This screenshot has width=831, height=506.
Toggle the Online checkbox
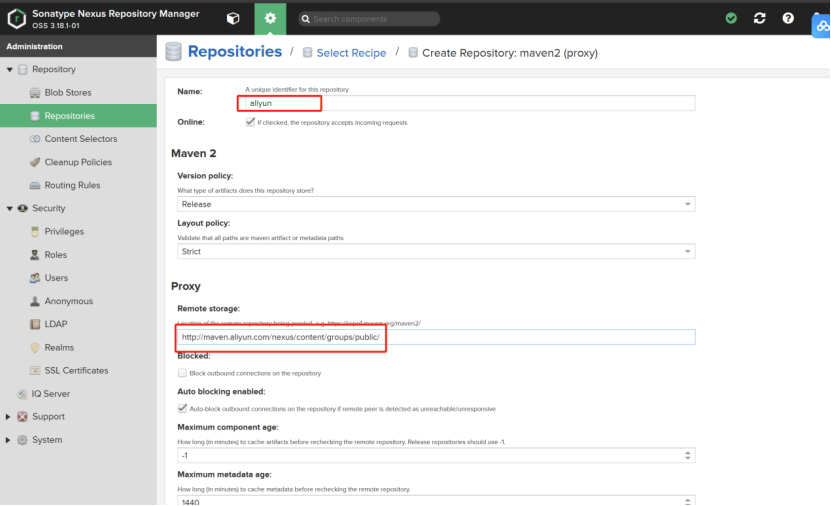click(x=250, y=122)
